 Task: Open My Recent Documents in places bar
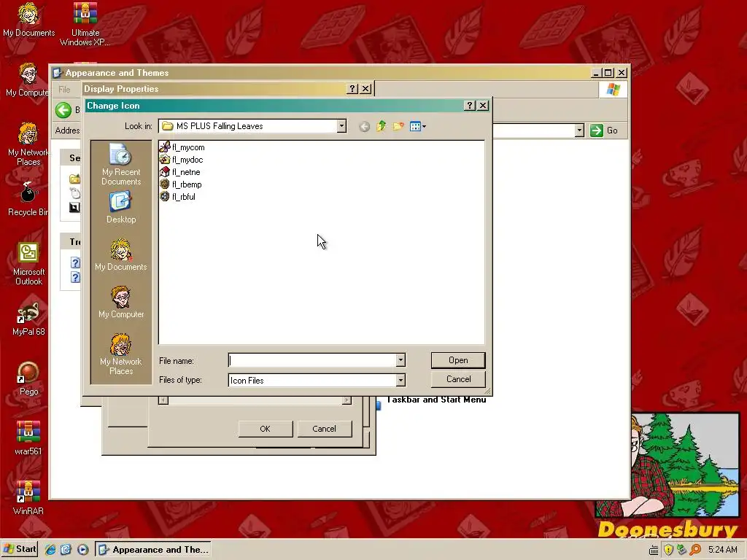click(x=121, y=164)
